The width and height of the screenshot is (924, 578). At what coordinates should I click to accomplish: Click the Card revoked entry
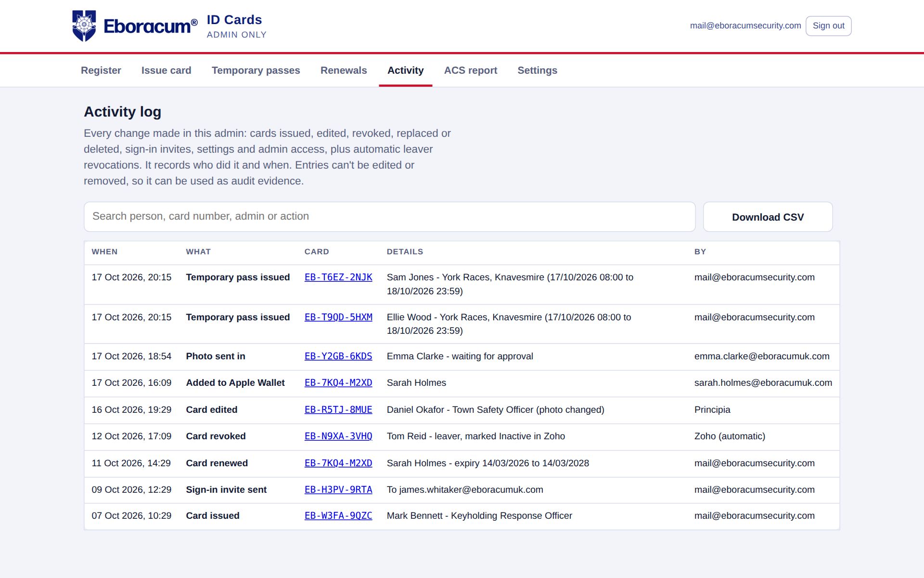(x=216, y=436)
